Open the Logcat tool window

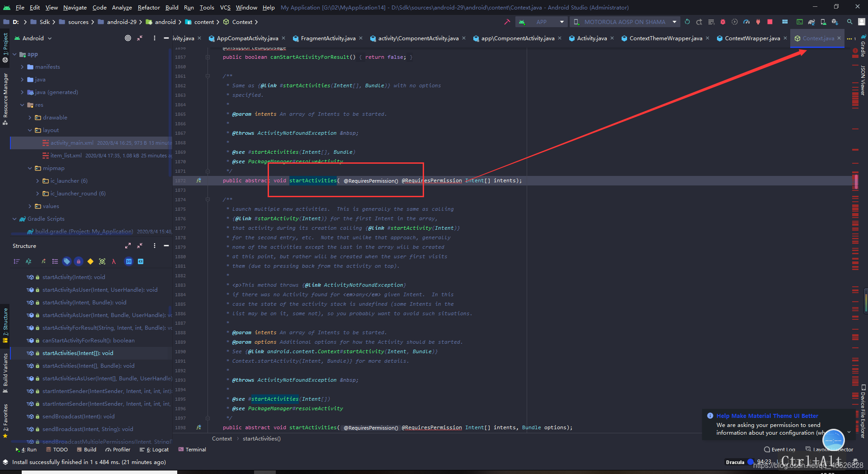pos(154,450)
